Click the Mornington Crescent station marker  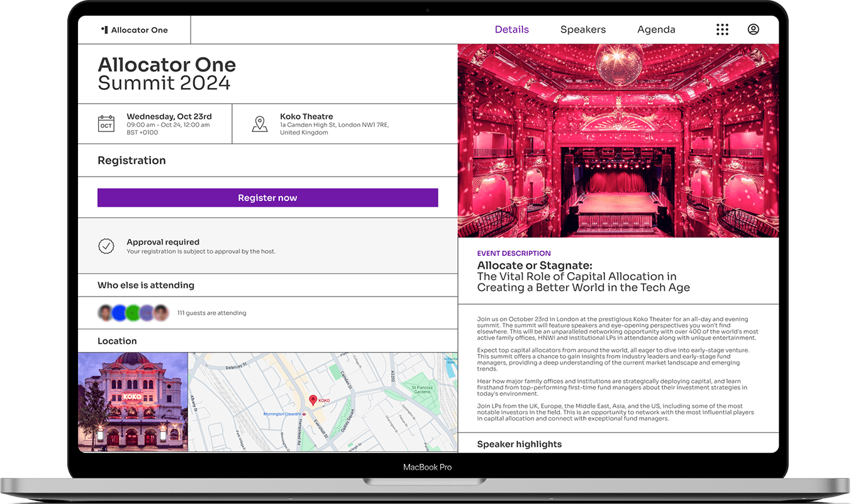pyautogui.click(x=303, y=414)
